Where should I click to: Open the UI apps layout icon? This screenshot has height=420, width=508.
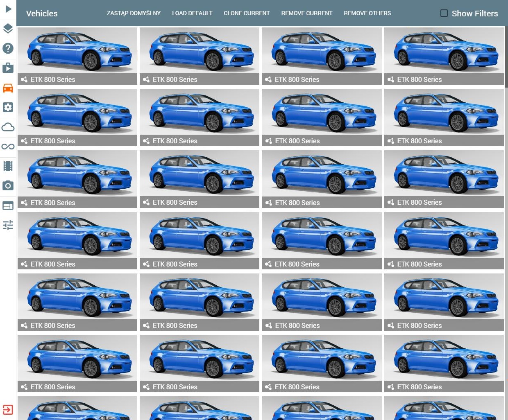pos(8,205)
